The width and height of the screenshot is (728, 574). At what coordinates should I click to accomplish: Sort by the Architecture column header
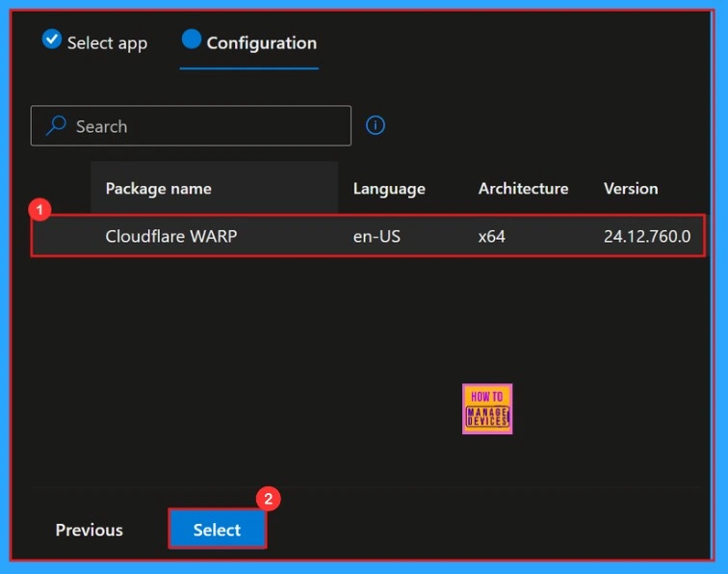(x=523, y=189)
